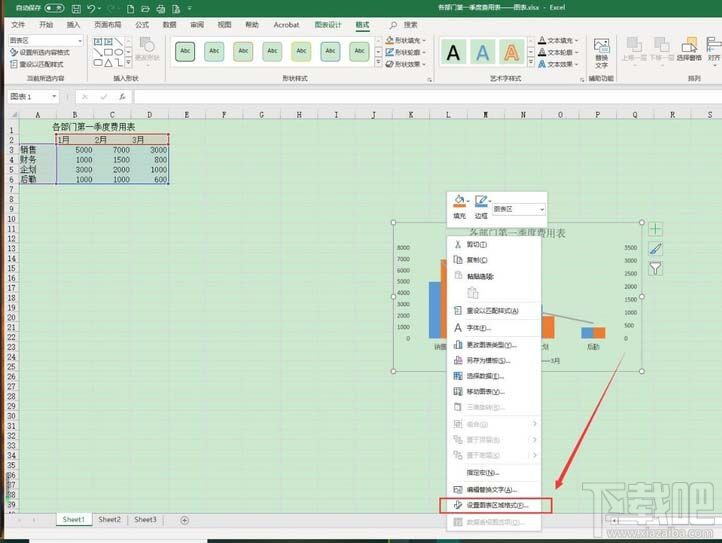
Task: Apply the blue A WordArt style
Action: 483,53
